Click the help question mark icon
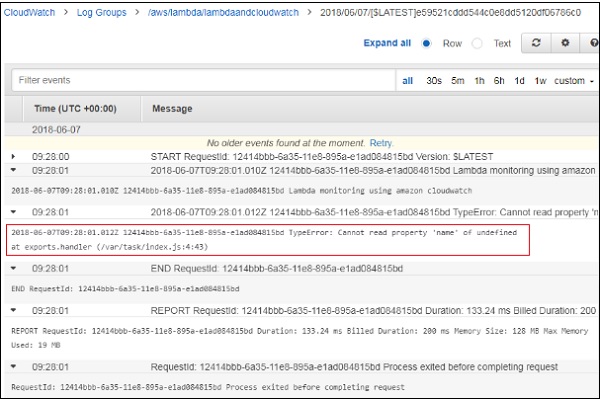 (x=592, y=43)
